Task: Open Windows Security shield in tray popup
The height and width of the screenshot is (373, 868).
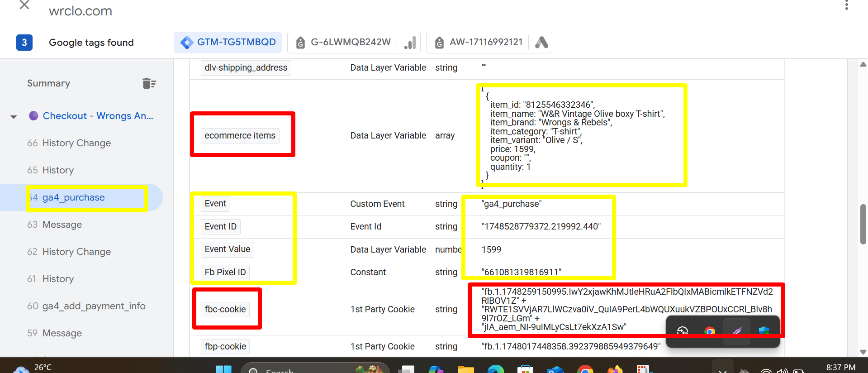Action: (764, 332)
